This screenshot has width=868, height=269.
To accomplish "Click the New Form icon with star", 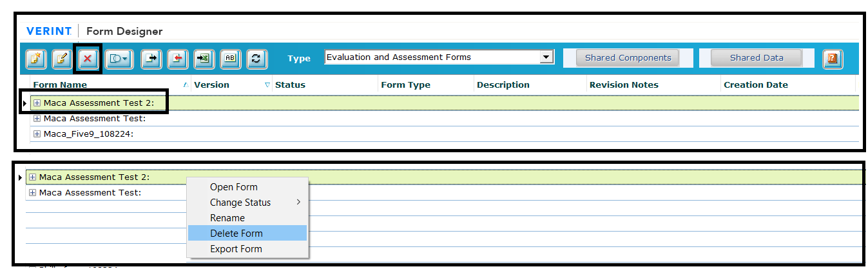I will (35, 59).
